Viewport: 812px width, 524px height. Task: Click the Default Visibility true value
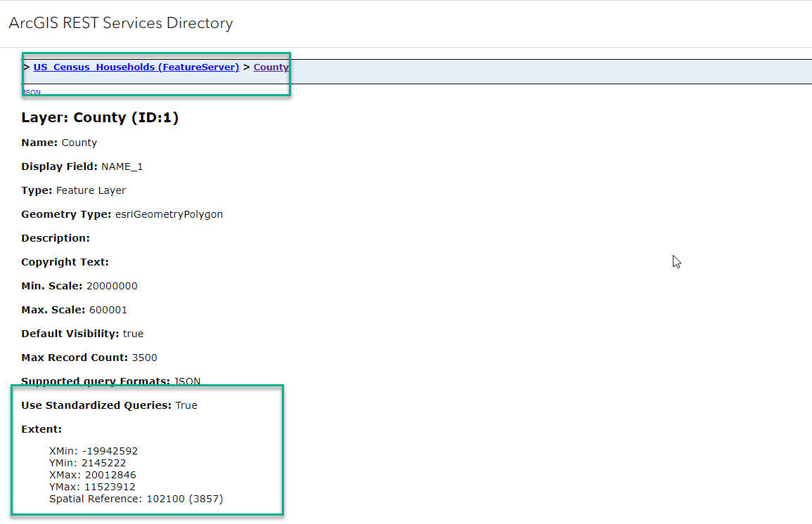(x=133, y=333)
